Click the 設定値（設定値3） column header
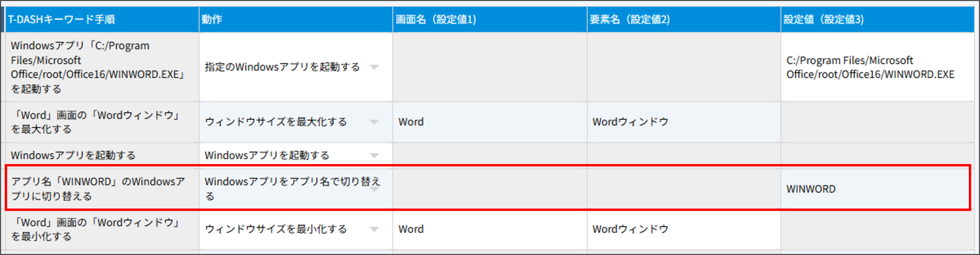This screenshot has height=255, width=980. [x=823, y=19]
